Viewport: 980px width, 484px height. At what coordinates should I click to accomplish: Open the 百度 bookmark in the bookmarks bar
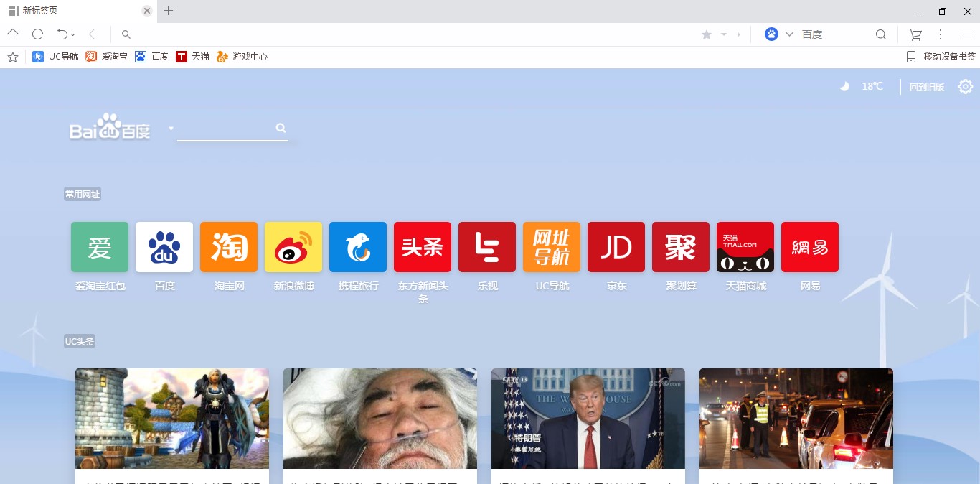tap(151, 57)
